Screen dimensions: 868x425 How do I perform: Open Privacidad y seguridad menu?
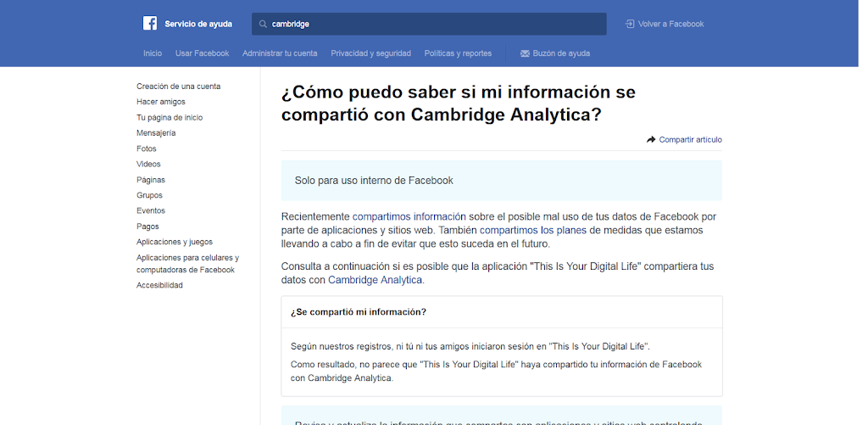[371, 53]
